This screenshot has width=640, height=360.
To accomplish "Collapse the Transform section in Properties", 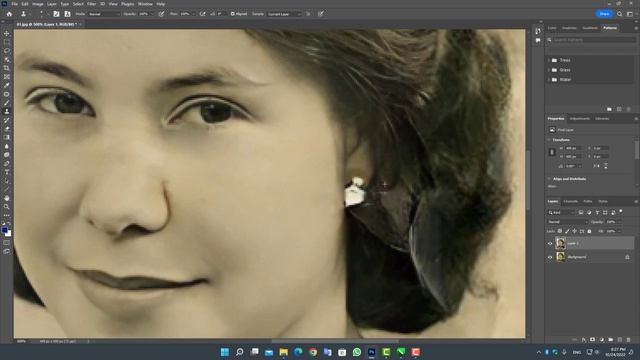I will [x=549, y=140].
